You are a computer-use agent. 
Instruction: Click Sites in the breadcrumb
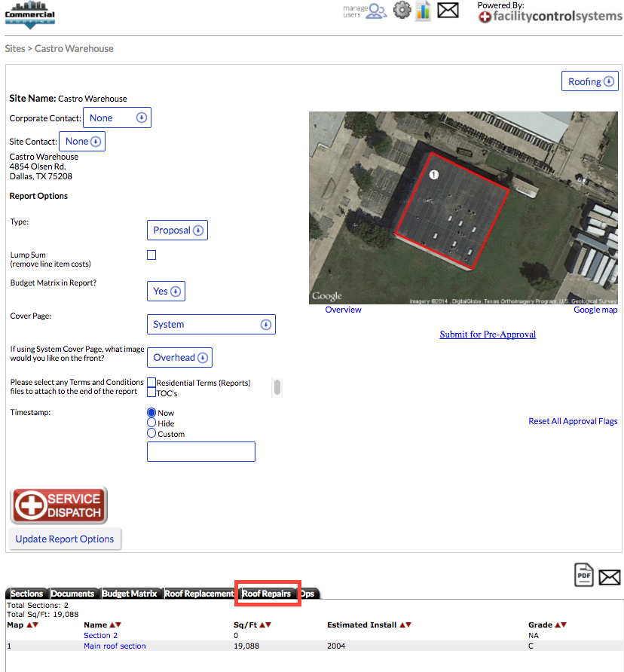point(15,48)
